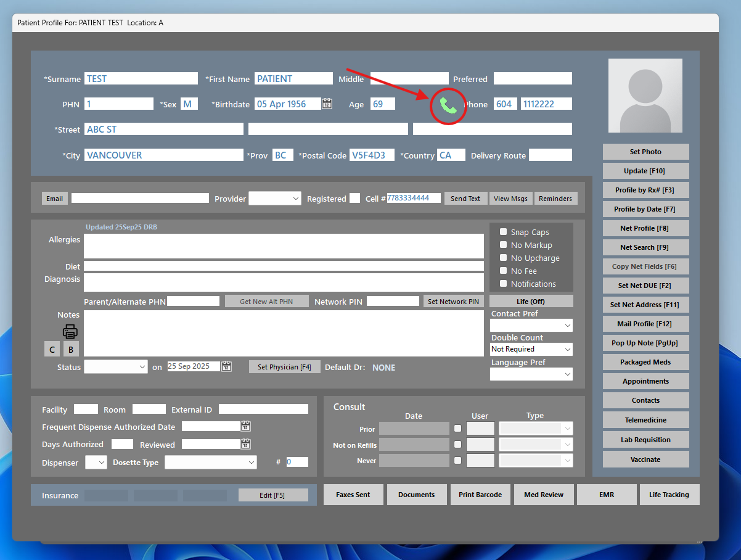This screenshot has height=560, width=741.
Task: Click the patient photo placeholder
Action: [x=645, y=96]
